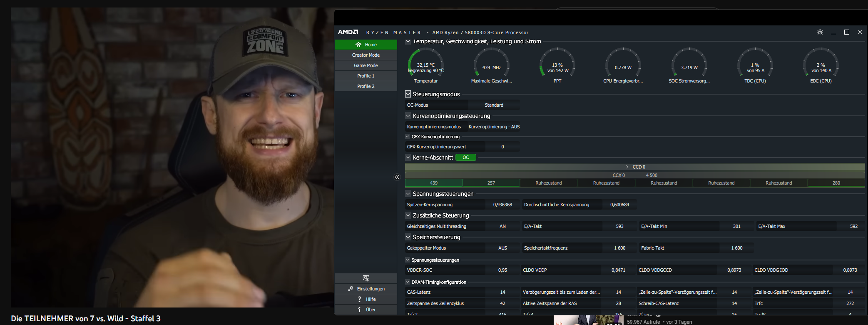Screen dimensions: 868x325
Task: Open the bug-shaped icon in title bar
Action: click(820, 32)
